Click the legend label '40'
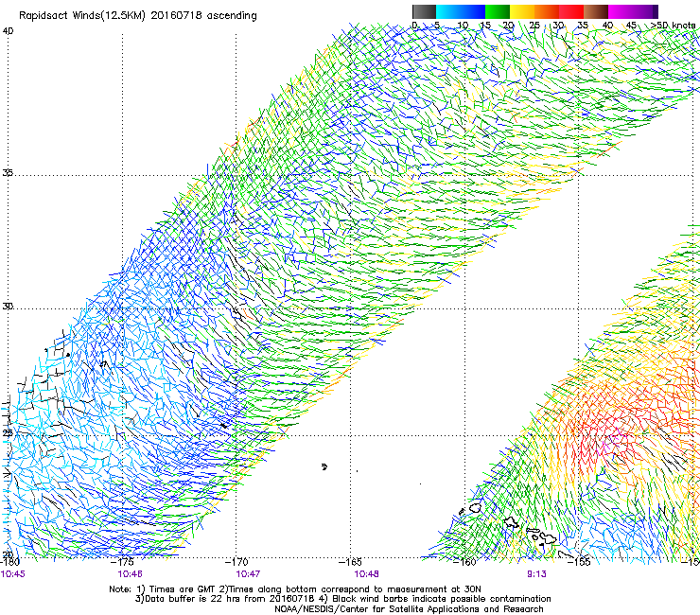 point(607,26)
